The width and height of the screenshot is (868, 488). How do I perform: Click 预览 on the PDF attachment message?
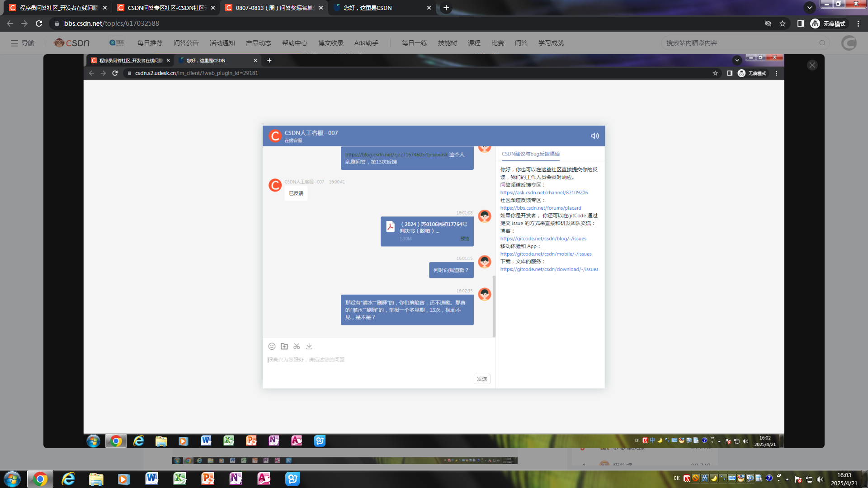click(465, 239)
